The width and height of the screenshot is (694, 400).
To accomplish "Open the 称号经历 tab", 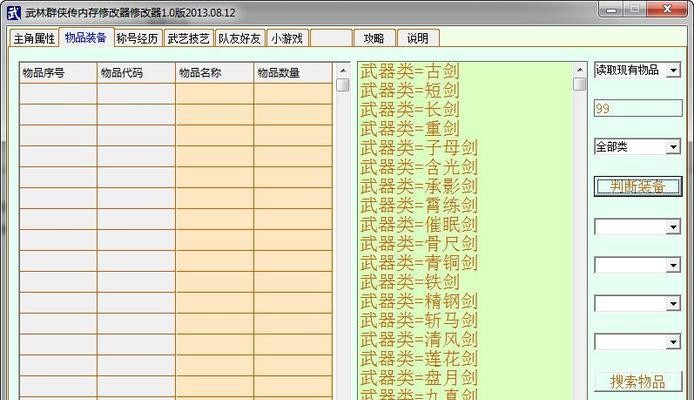I will pyautogui.click(x=137, y=39).
